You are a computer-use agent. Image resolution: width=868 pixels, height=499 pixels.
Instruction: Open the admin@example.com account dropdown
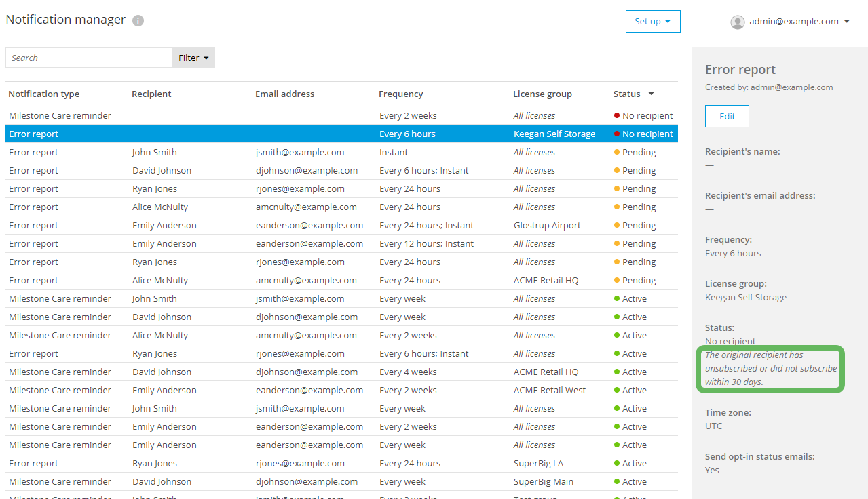click(799, 21)
